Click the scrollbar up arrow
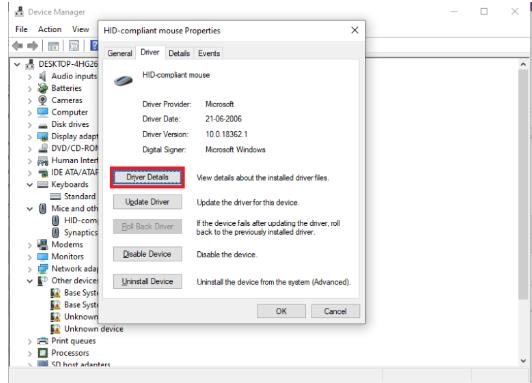 point(523,64)
